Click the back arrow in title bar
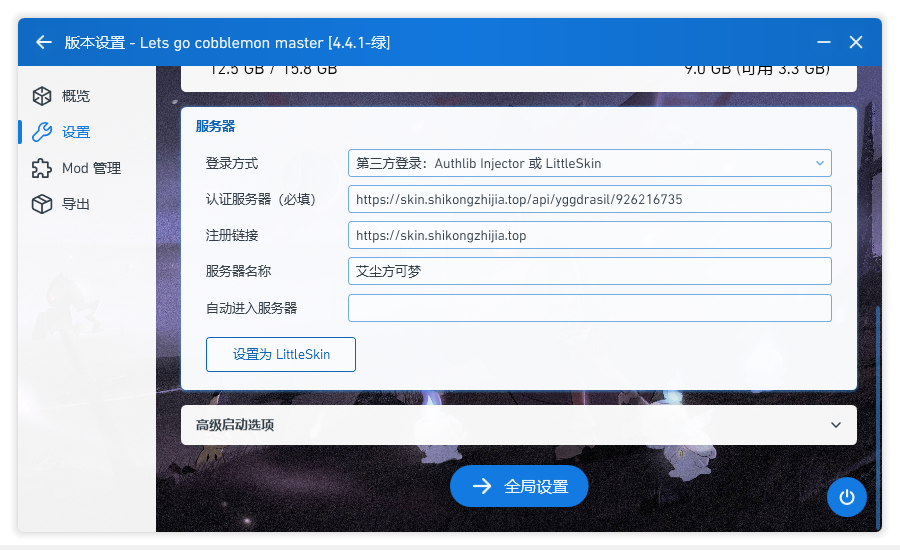Image resolution: width=900 pixels, height=550 pixels. pos(43,42)
